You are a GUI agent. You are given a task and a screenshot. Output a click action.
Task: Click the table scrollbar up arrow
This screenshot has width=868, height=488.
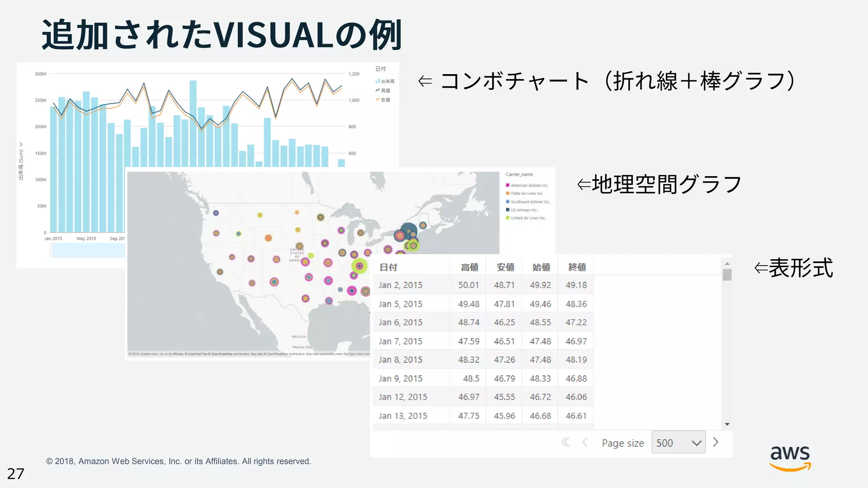coord(727,263)
